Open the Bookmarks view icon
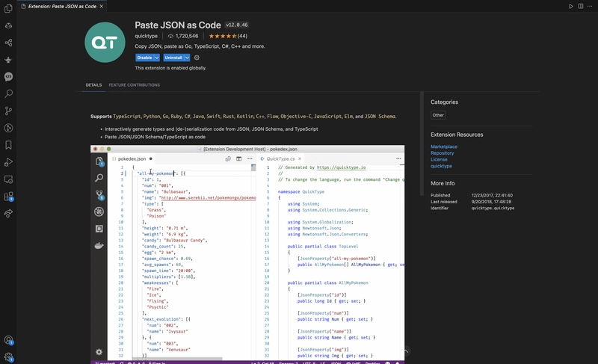598x364 pixels. (x=8, y=145)
